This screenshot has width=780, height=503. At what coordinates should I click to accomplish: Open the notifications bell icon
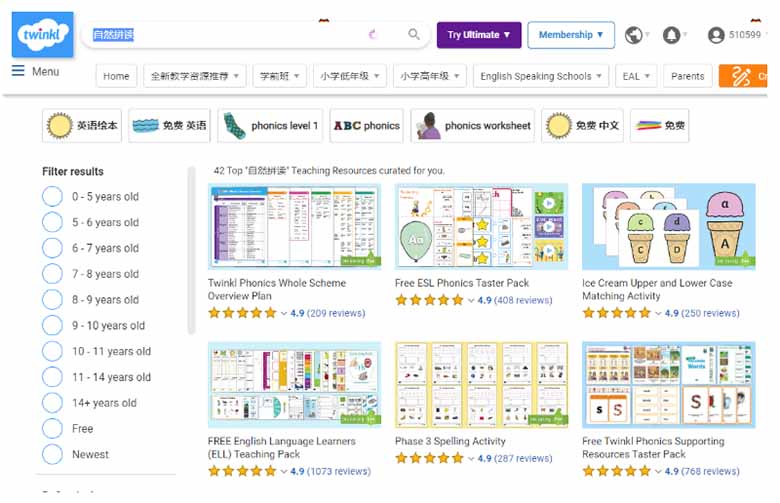coord(672,35)
